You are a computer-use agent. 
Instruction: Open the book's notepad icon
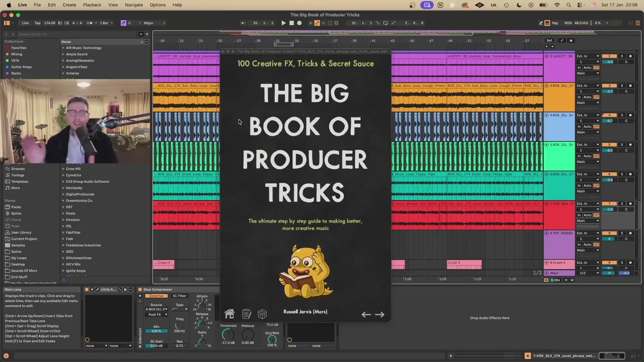click(247, 314)
